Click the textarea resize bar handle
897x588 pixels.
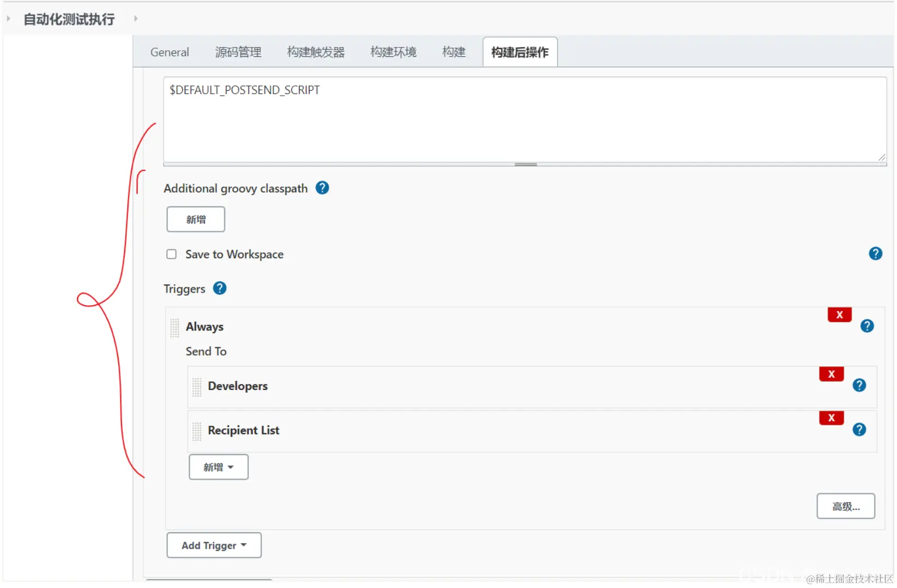[x=526, y=164]
